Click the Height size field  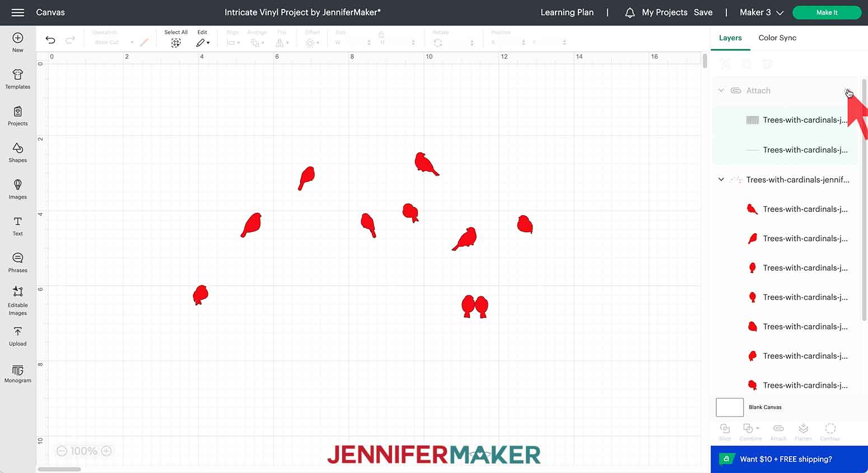[x=398, y=43]
